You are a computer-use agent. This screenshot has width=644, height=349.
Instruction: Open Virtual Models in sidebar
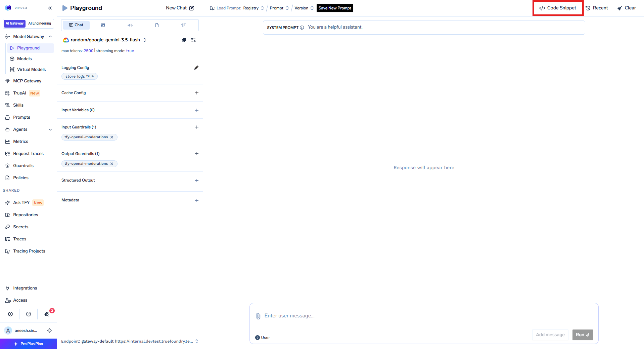tap(31, 70)
